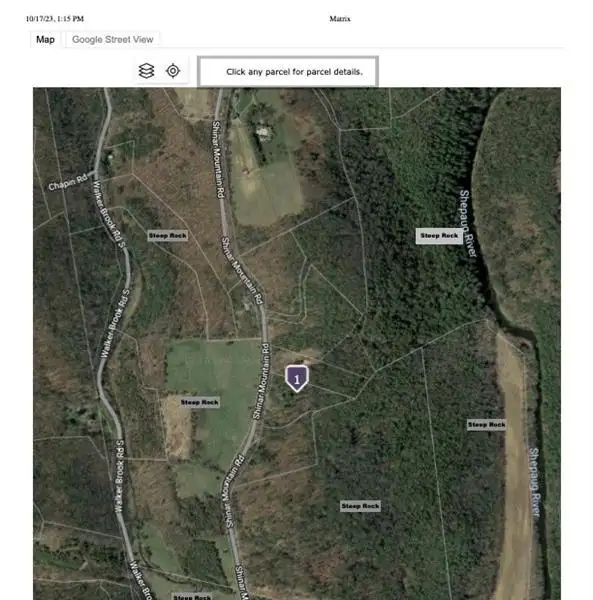Screen dimensions: 593x600
Task: Click the Steep Rock label cut off at bottom edge
Action: click(x=192, y=597)
